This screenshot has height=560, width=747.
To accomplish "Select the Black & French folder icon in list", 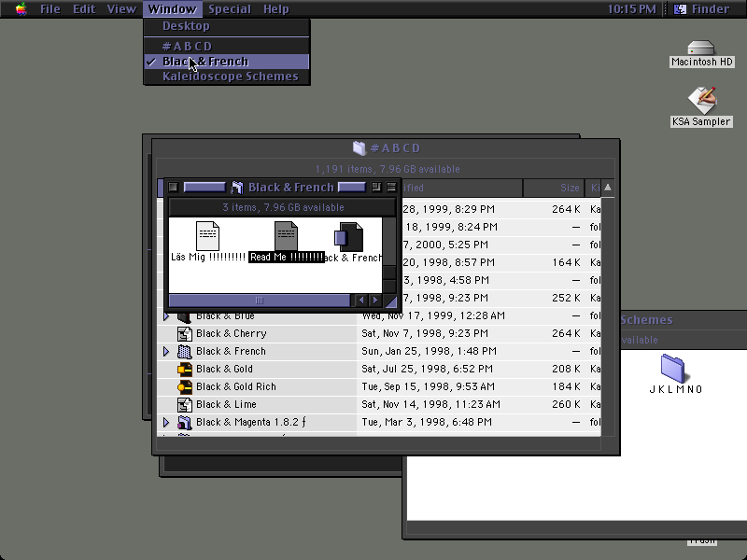I will (x=184, y=352).
